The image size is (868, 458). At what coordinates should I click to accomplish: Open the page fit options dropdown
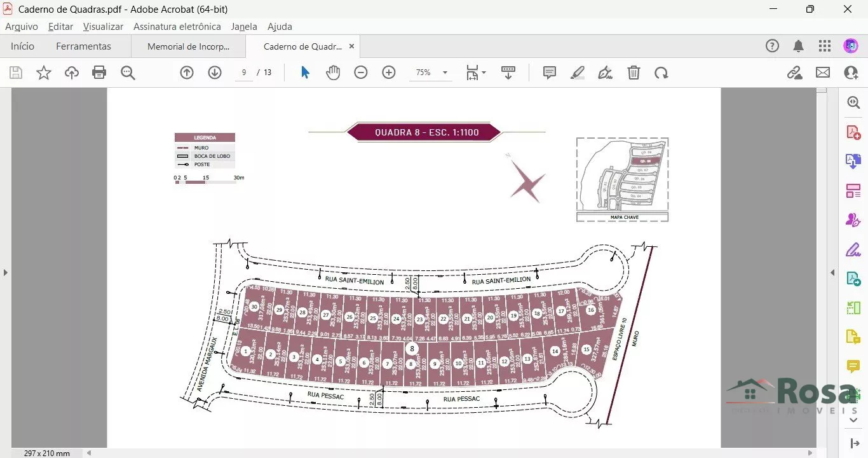[476, 73]
